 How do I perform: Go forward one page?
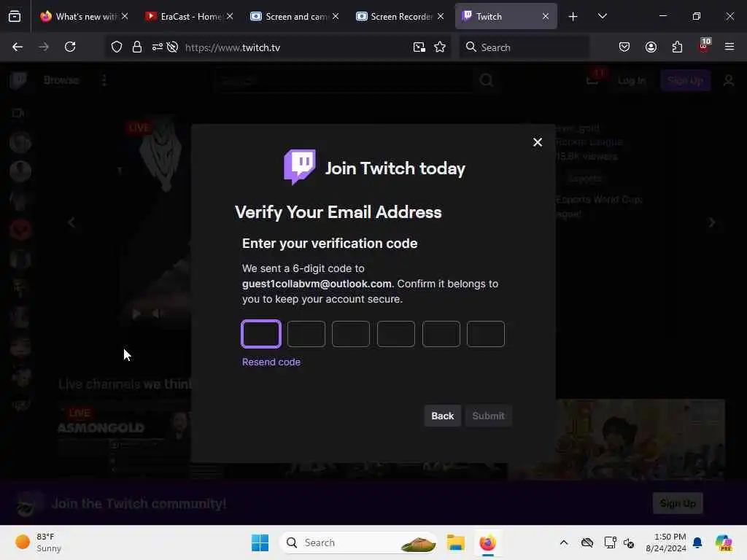[44, 47]
